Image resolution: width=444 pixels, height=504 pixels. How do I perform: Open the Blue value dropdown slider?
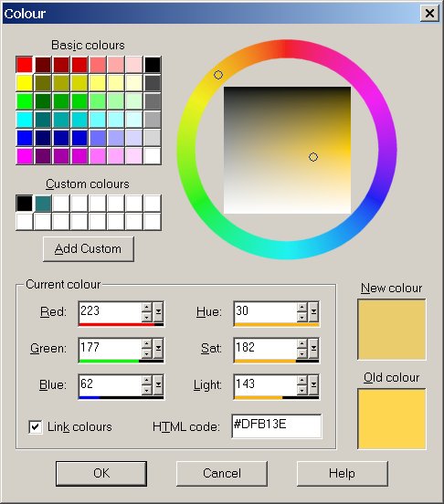click(x=158, y=384)
